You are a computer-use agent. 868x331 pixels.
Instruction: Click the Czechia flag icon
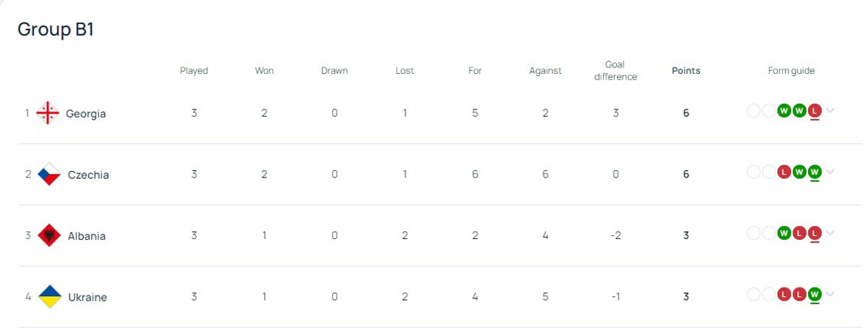coord(49,175)
